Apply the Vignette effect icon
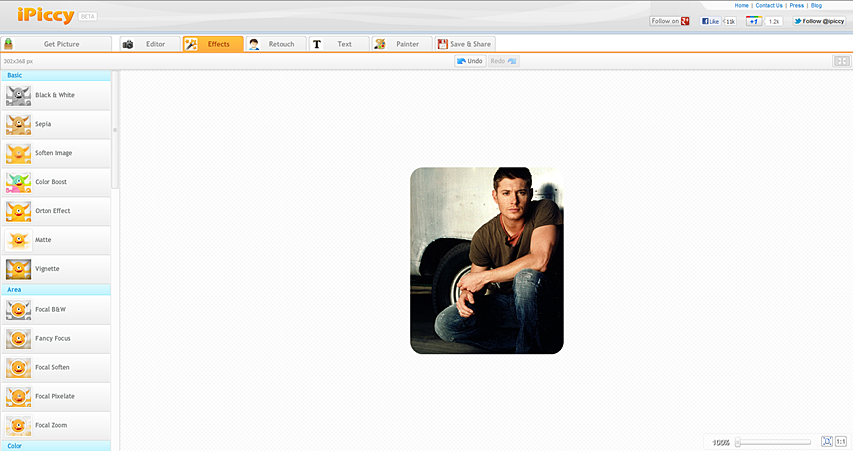 18,269
